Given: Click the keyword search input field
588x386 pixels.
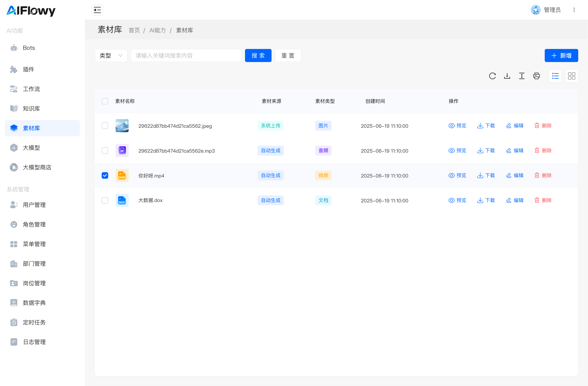Looking at the screenshot, I should click(186, 55).
